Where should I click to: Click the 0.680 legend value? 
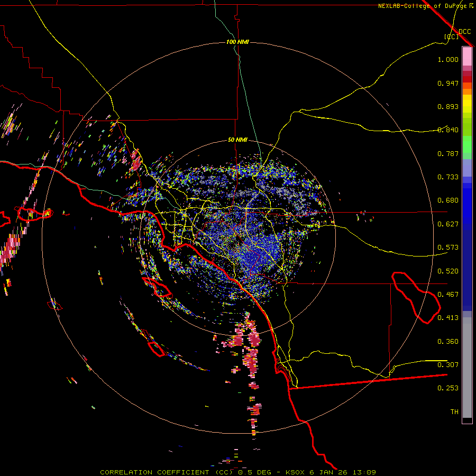coord(448,200)
